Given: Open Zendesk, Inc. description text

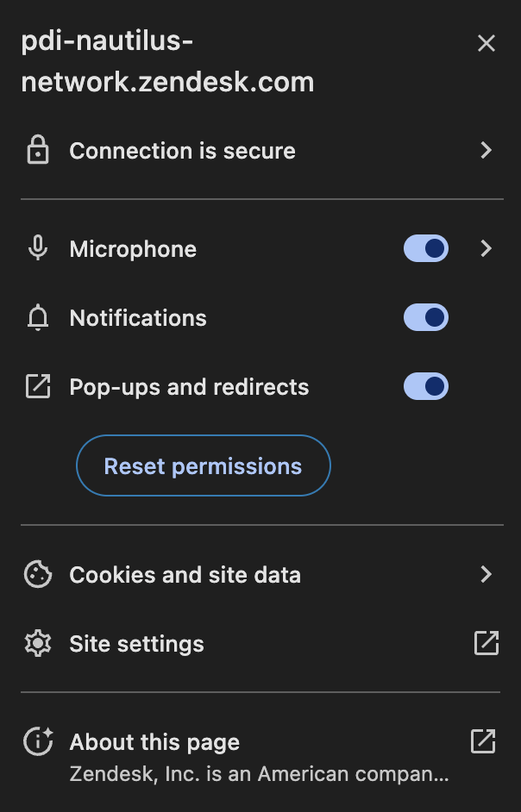Looking at the screenshot, I should (259, 774).
